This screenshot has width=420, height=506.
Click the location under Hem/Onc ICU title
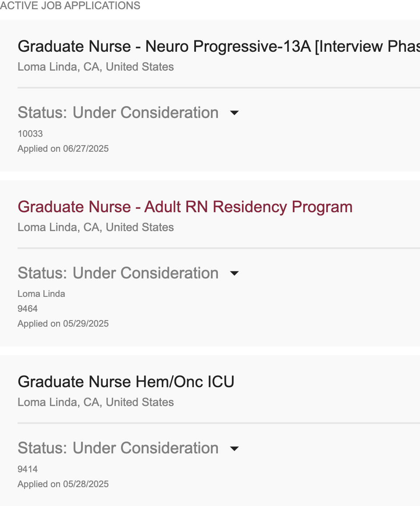tap(96, 402)
